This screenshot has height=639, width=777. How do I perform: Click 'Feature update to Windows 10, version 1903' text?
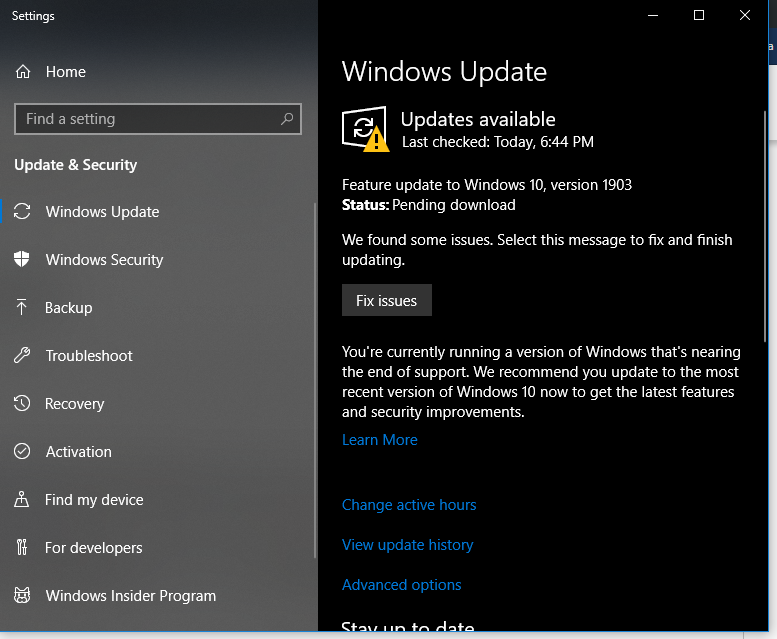pyautogui.click(x=487, y=185)
